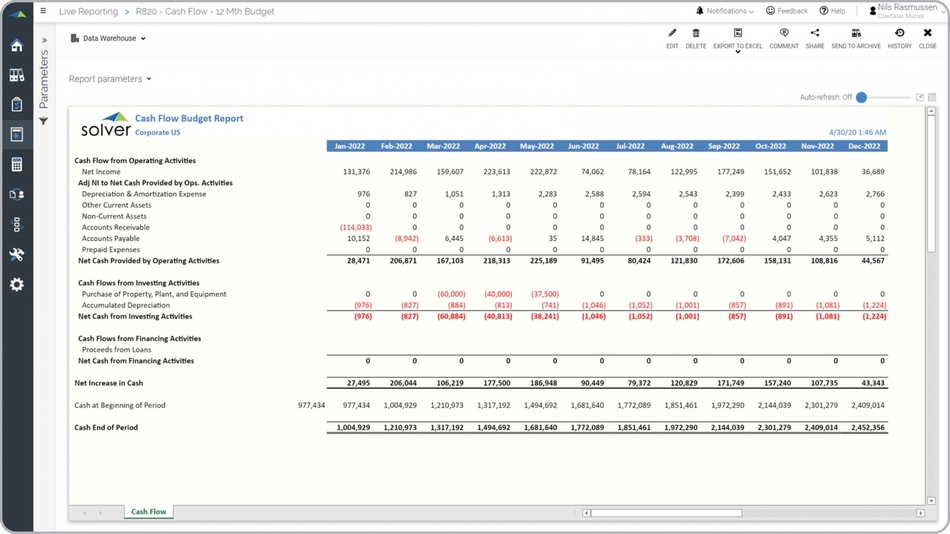Click the Feedback link

pyautogui.click(x=787, y=11)
